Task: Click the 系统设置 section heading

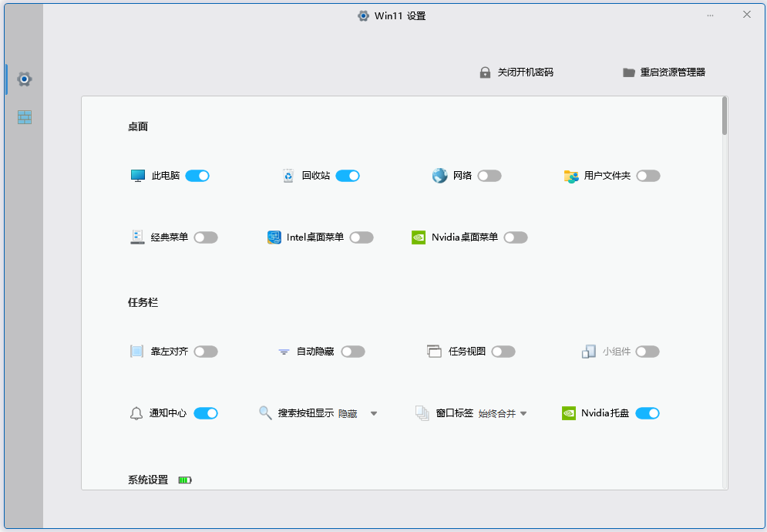Action: point(148,480)
